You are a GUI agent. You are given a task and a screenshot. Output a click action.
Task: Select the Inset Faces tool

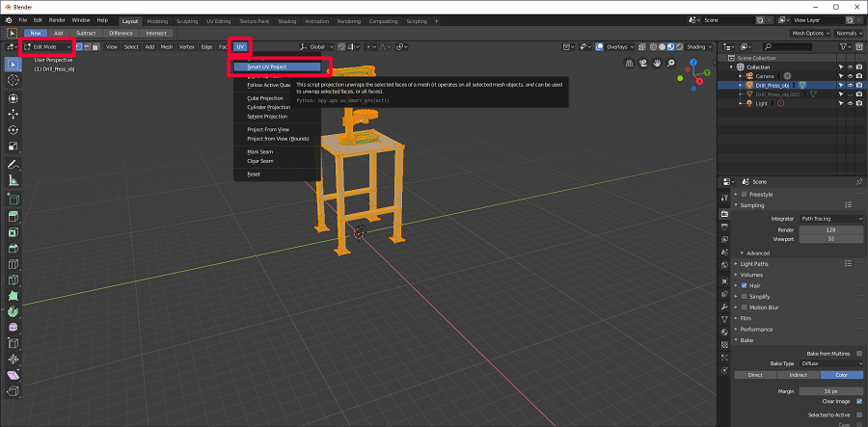[x=14, y=232]
